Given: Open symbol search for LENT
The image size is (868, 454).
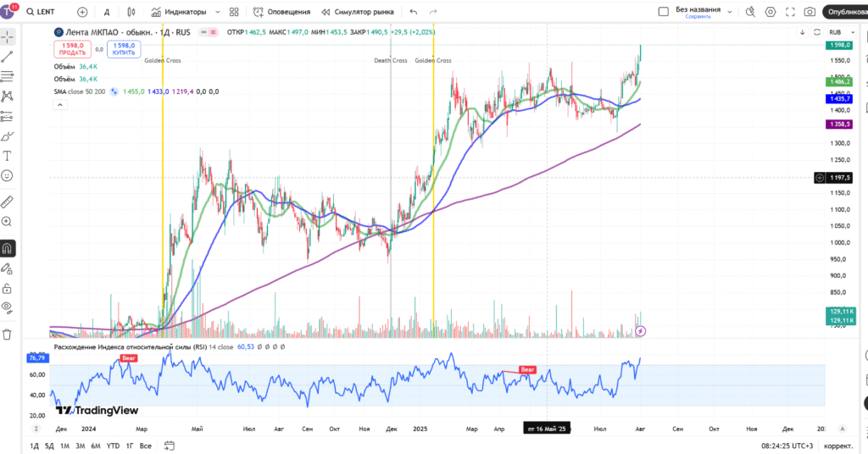Looking at the screenshot, I should pos(41,12).
